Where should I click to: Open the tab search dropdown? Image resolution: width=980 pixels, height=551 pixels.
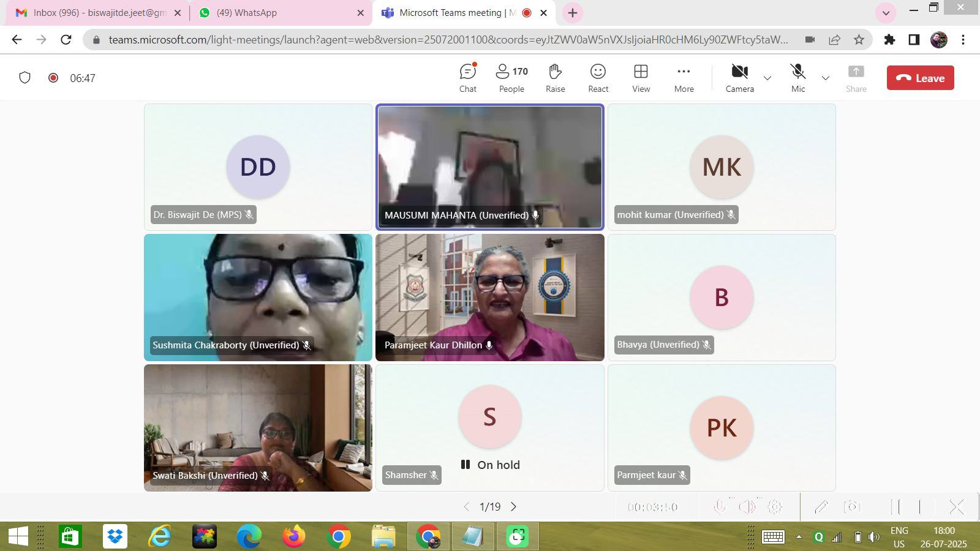coord(886,13)
